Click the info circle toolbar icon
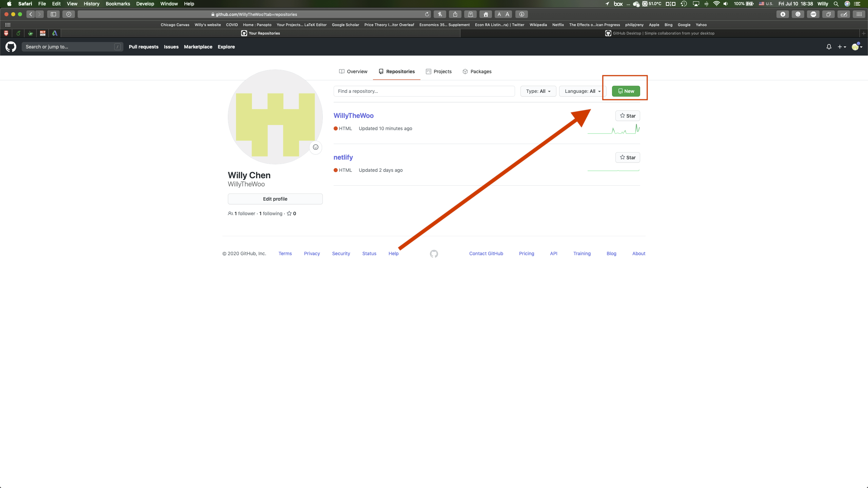This screenshot has width=868, height=488. pyautogui.click(x=522, y=14)
